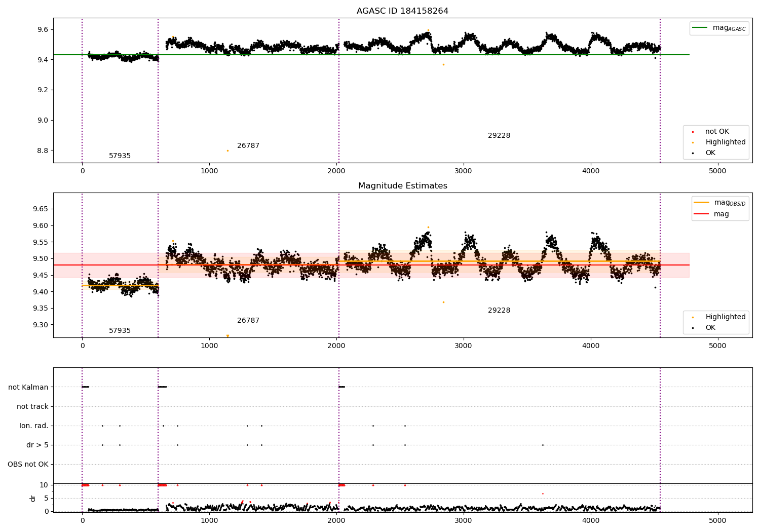Click the orange outlier point near 8.8 in the top plot
Viewport: 760px width, 532px height.
point(227,150)
